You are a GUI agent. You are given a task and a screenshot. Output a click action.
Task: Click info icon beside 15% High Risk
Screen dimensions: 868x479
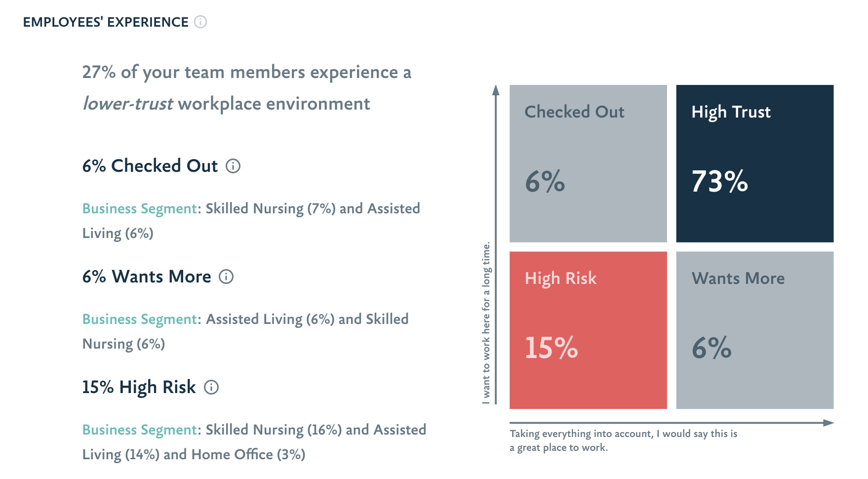tap(211, 387)
